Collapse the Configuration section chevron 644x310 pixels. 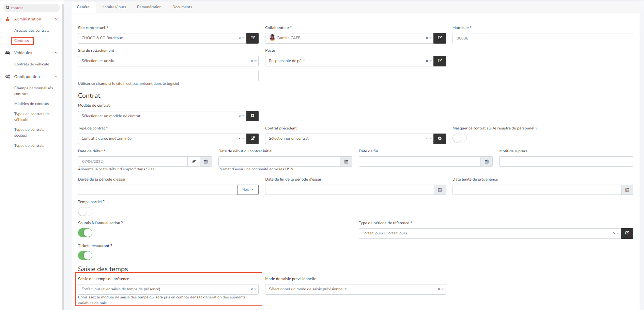point(56,76)
